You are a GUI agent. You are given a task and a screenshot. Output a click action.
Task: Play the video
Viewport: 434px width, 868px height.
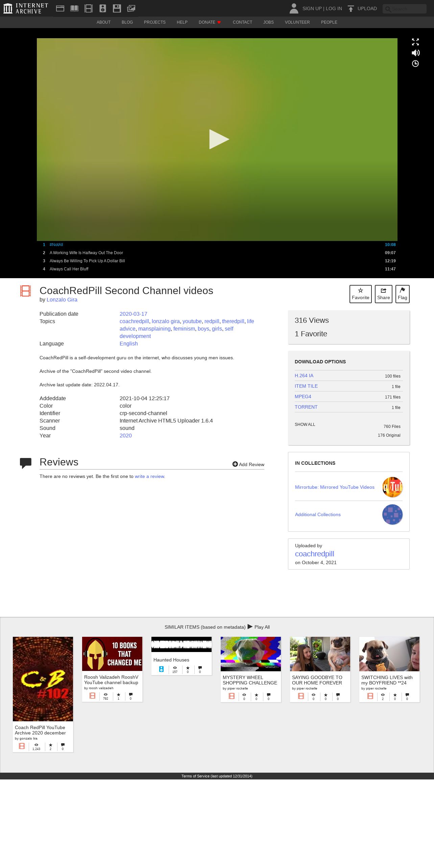(219, 139)
